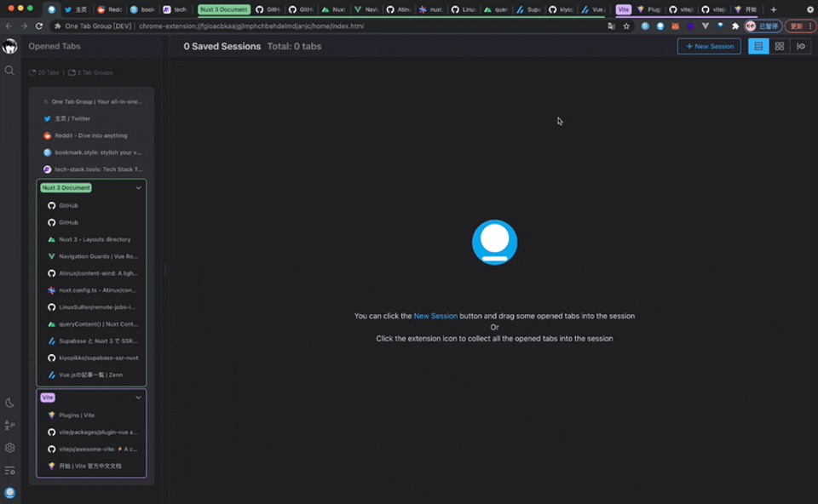
Task: Select the Atinux/content-wind row
Action: [92, 273]
